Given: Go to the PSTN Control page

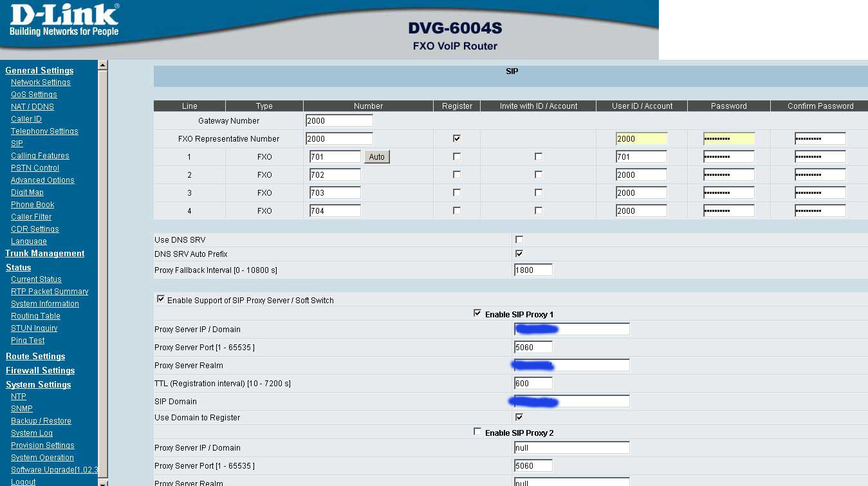Looking at the screenshot, I should tap(35, 168).
